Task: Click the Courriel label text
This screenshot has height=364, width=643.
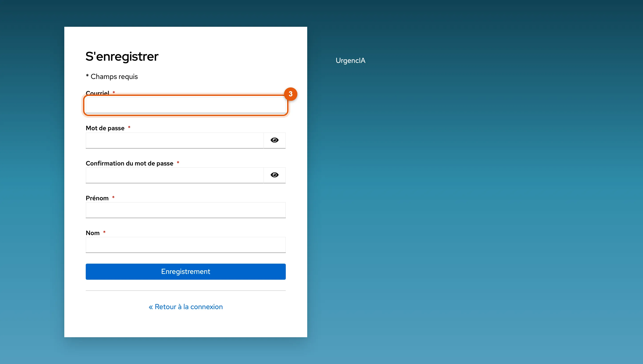Action: point(97,93)
